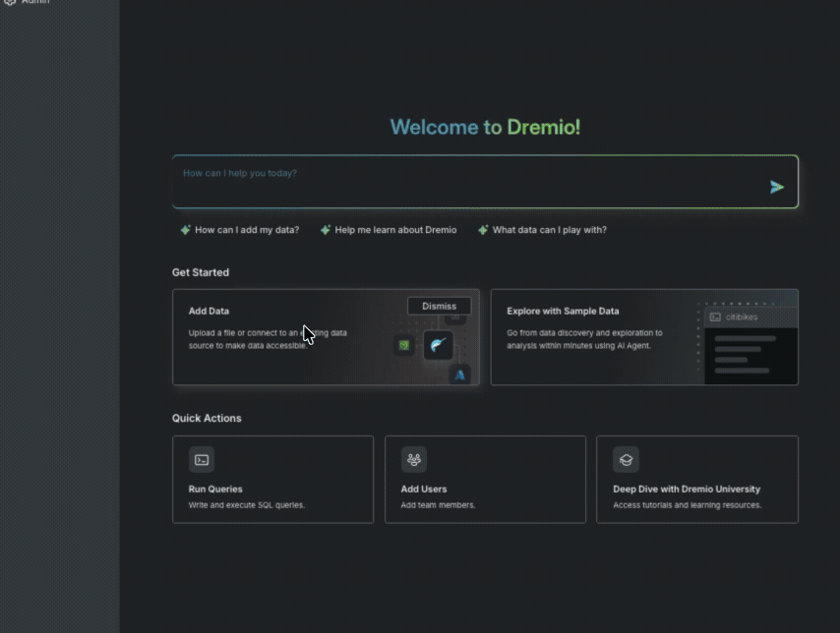This screenshot has width=840, height=633.
Task: Click the "Add team members." description text
Action: (438, 505)
